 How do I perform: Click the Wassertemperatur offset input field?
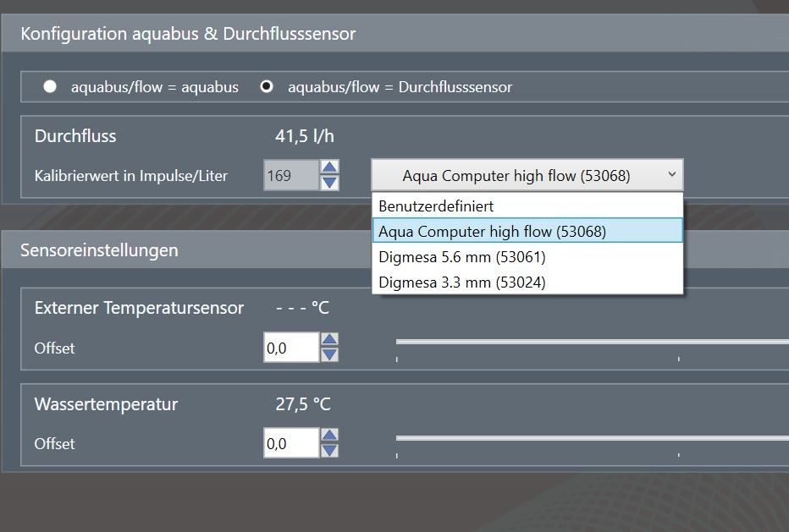click(x=291, y=443)
